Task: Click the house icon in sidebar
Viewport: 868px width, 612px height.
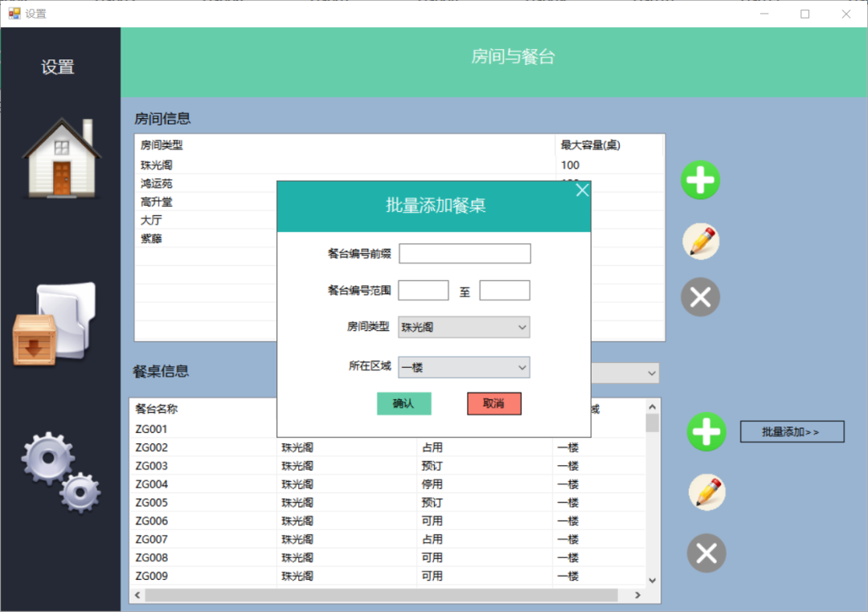Action: (61, 157)
